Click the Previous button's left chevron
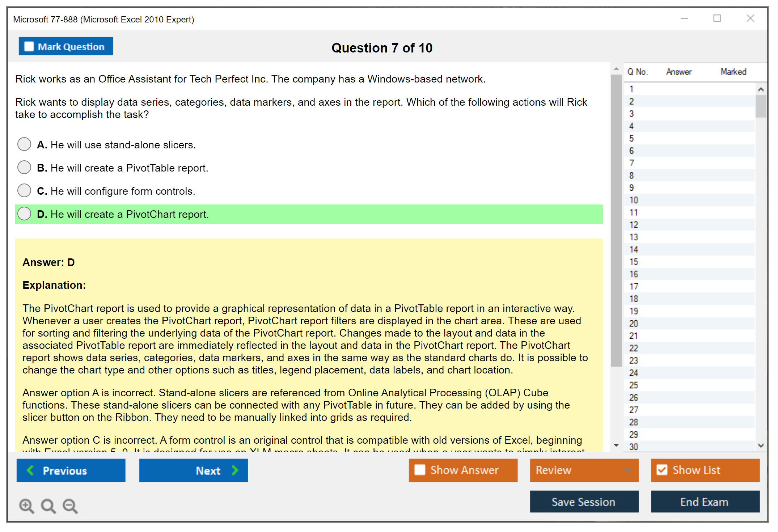 coord(30,470)
